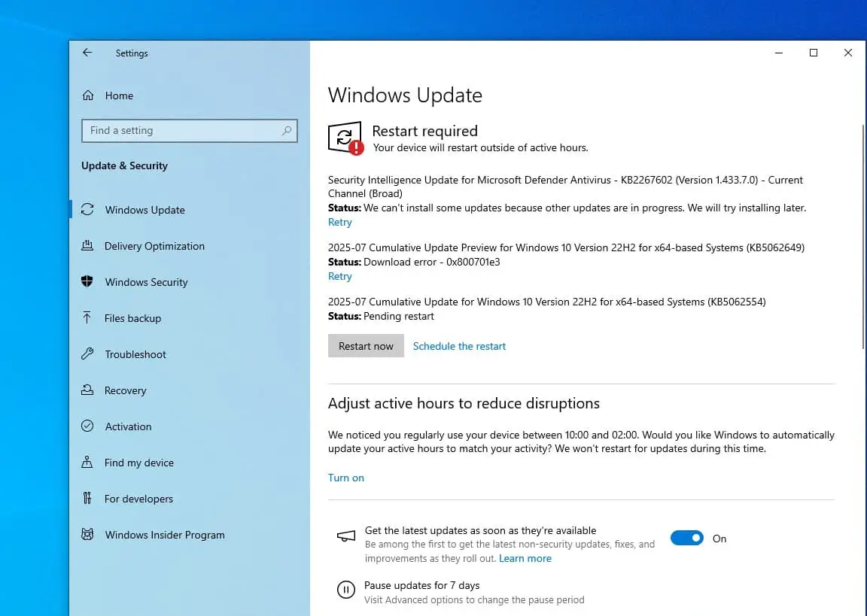Open Activation settings
This screenshot has height=616, width=867.
coord(128,426)
